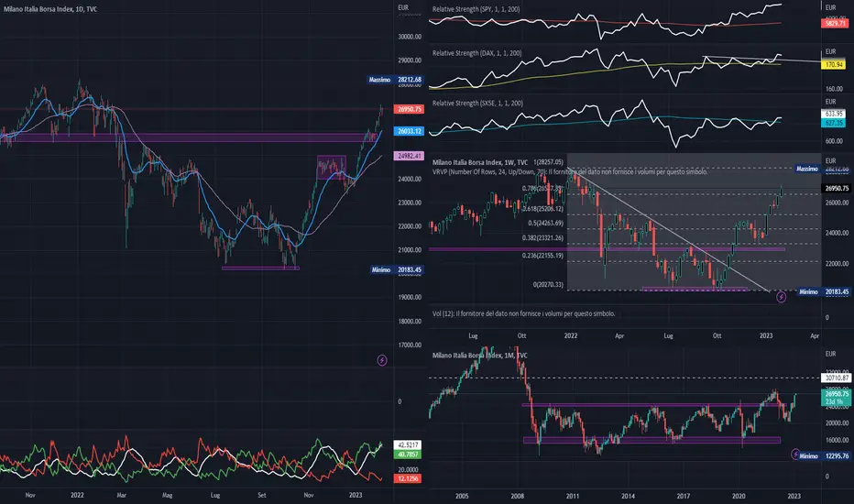Click the white 633.95 SXSE strength value
The width and height of the screenshot is (854, 504).
[834, 114]
